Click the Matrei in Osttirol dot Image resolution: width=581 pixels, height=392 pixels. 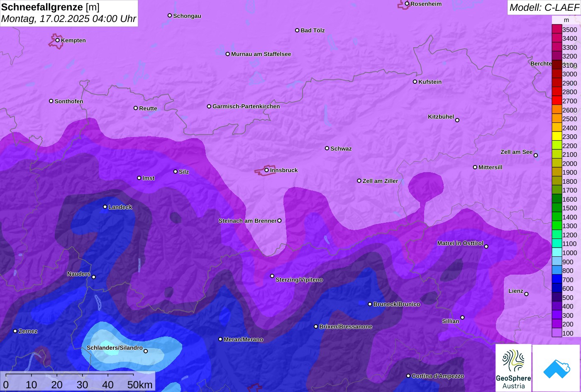click(x=486, y=247)
